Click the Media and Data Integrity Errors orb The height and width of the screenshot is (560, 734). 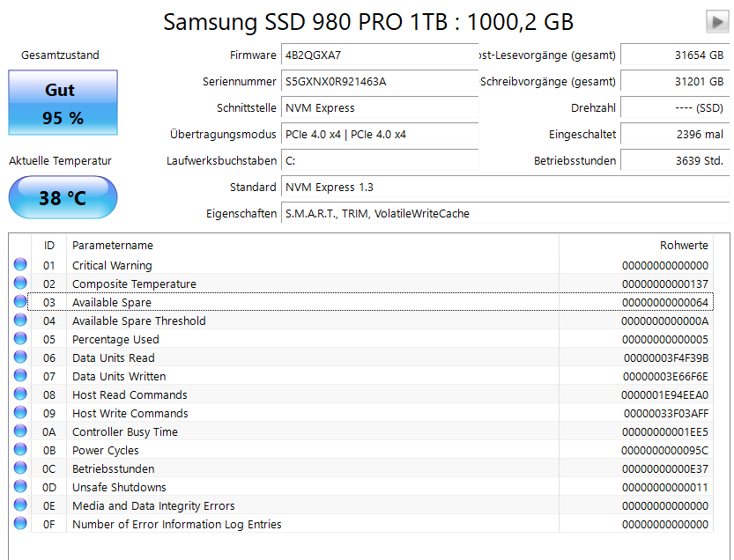point(20,505)
